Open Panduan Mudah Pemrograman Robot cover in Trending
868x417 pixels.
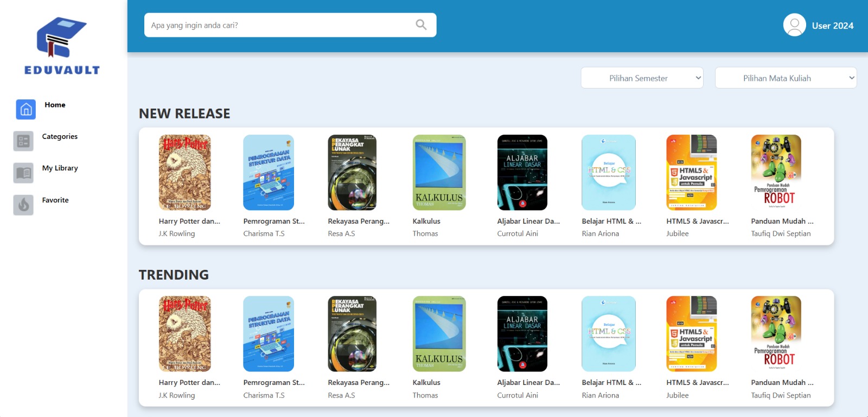[776, 333]
